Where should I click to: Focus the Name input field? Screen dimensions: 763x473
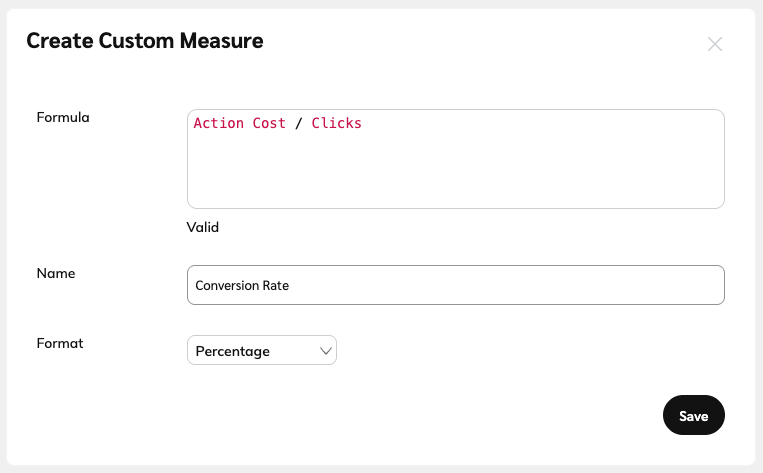pos(455,285)
